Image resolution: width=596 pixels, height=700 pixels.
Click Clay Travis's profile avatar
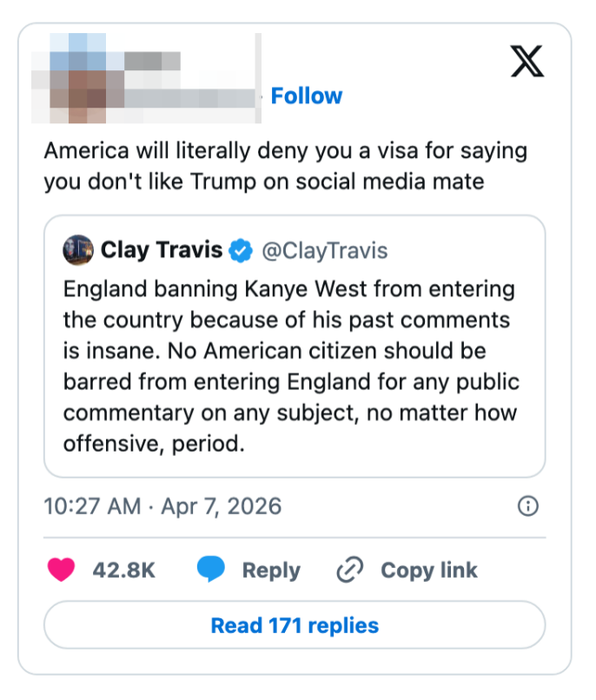(79, 250)
